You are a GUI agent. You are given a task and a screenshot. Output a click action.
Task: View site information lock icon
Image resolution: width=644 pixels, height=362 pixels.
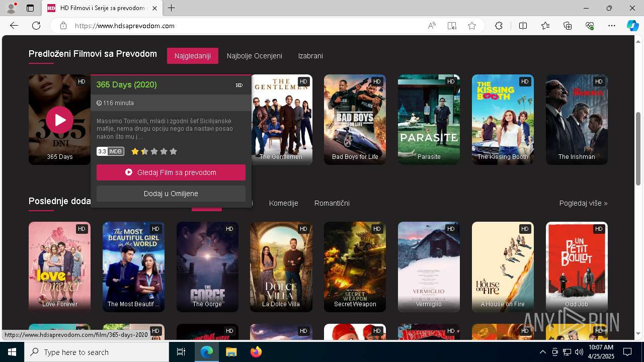coord(63,26)
